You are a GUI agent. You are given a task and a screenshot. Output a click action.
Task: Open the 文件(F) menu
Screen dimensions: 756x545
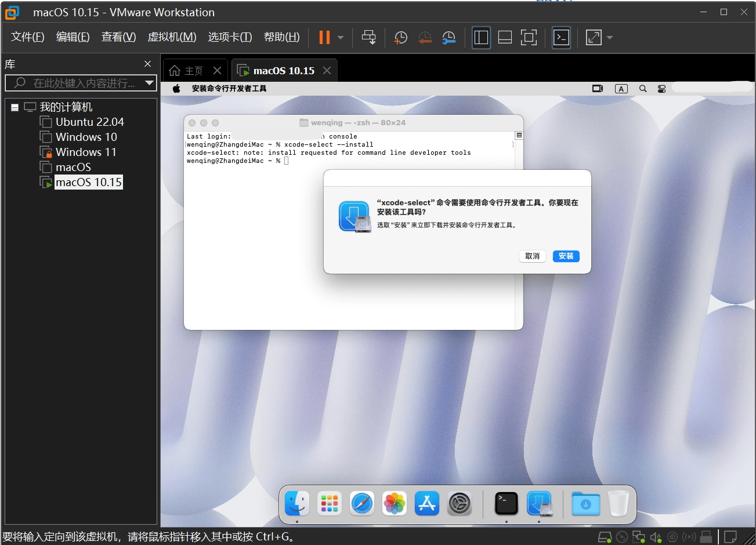point(28,37)
